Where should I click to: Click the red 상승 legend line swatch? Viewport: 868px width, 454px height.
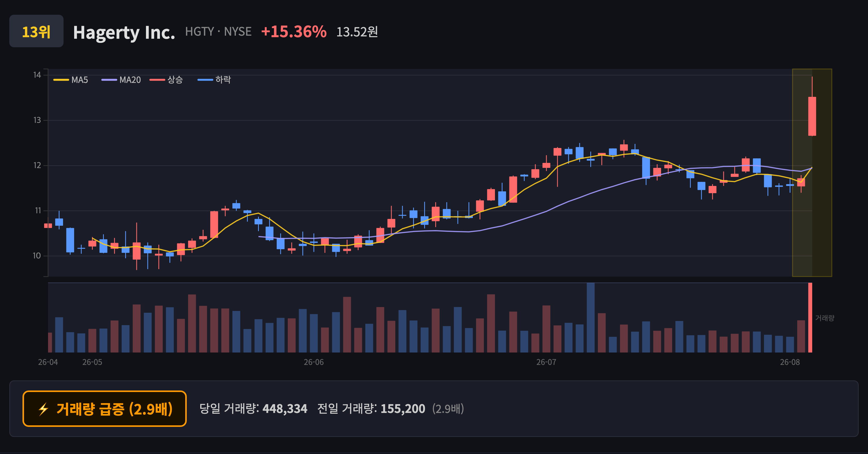(157, 80)
